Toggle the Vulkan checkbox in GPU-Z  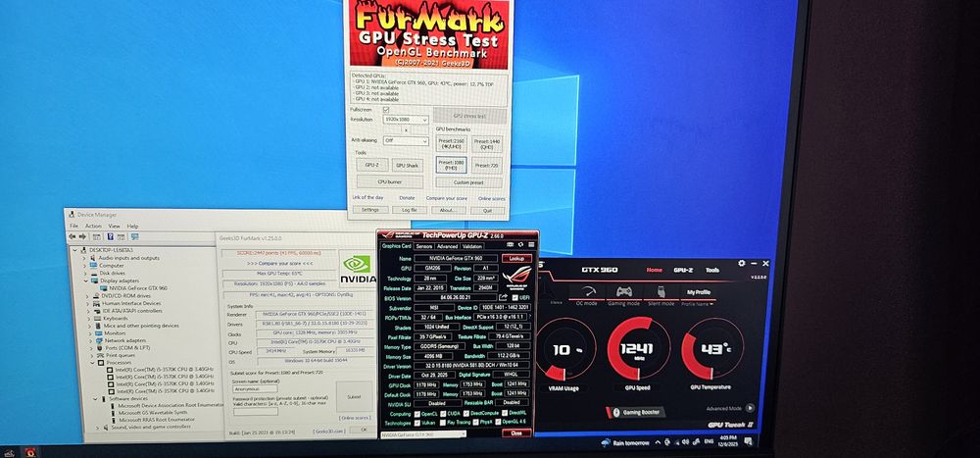point(416,423)
